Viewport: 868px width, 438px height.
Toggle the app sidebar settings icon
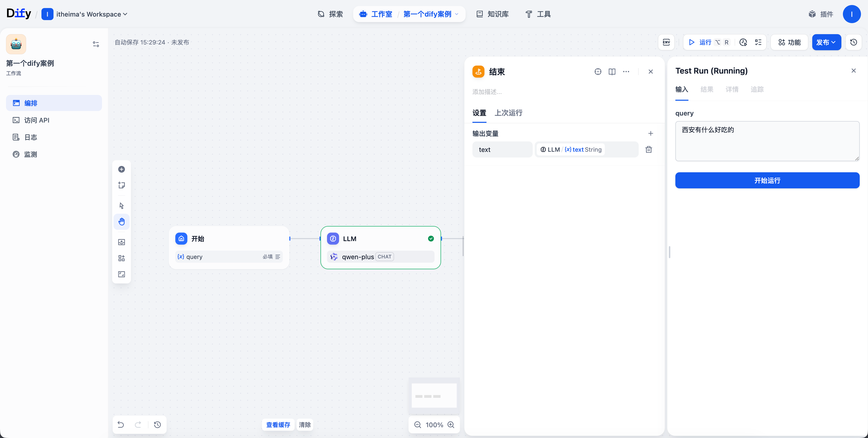coord(96,44)
